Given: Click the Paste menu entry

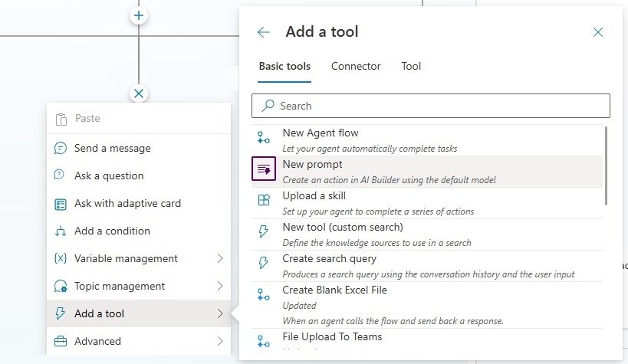Looking at the screenshot, I should 139,119.
